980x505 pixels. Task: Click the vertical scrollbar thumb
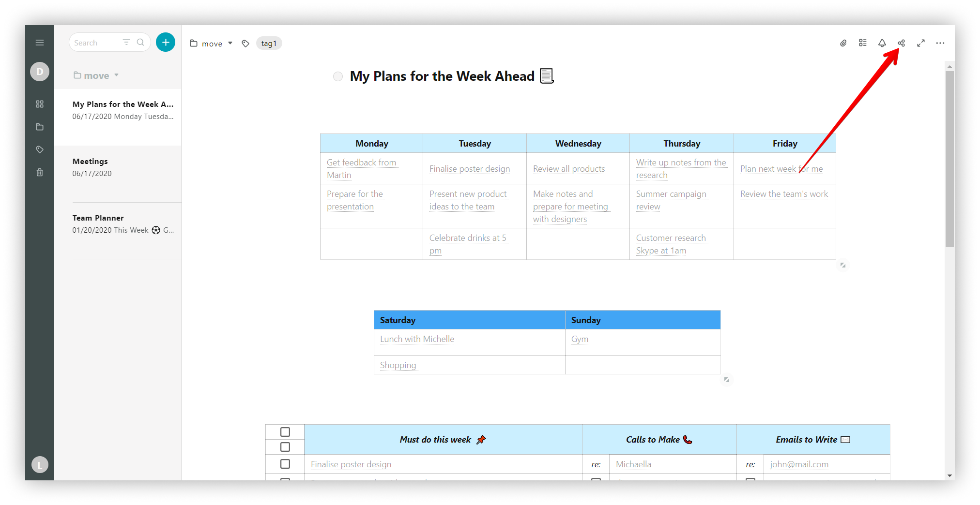tap(949, 160)
